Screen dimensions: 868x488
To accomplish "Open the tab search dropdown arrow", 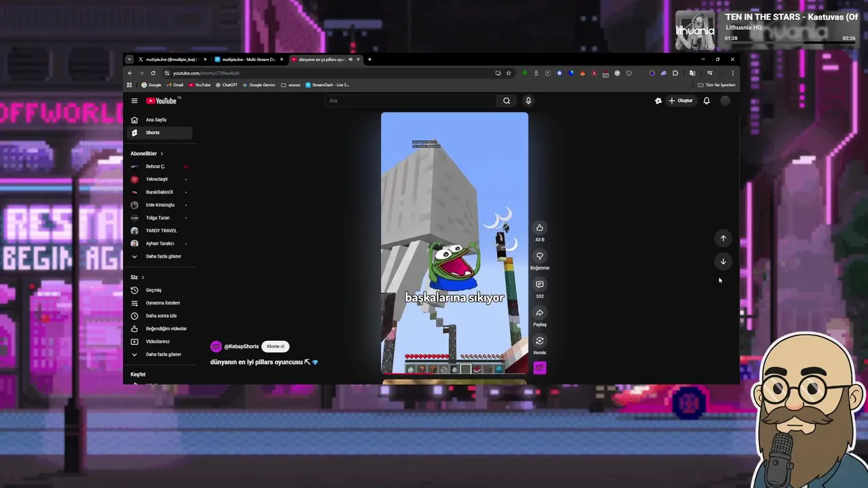I will (129, 60).
